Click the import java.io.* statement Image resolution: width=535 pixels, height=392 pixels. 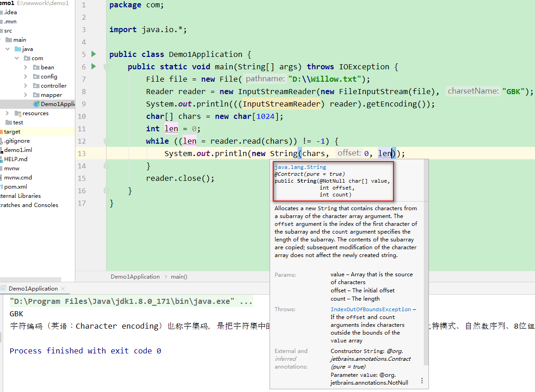[x=148, y=30]
